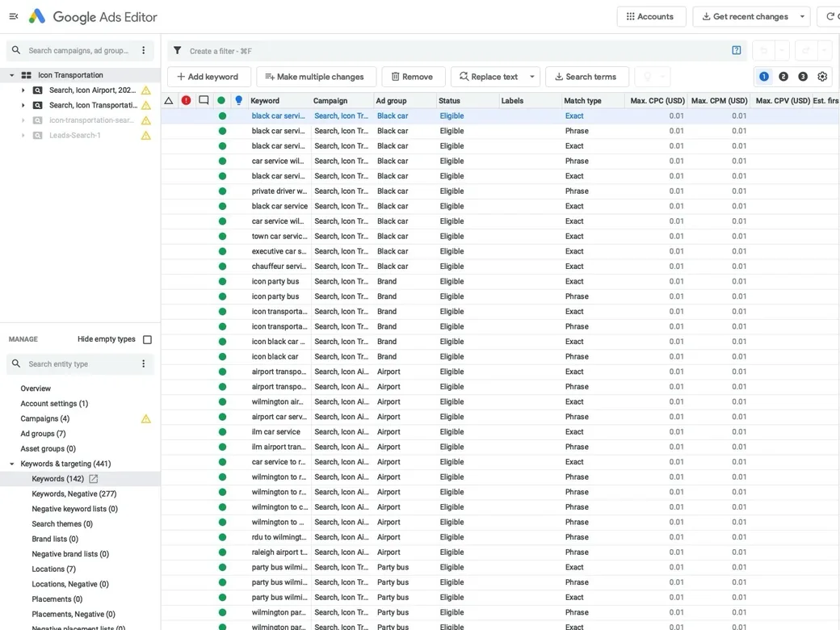Focus the Search entity type field
Viewport: 840px width, 630px height.
click(78, 363)
